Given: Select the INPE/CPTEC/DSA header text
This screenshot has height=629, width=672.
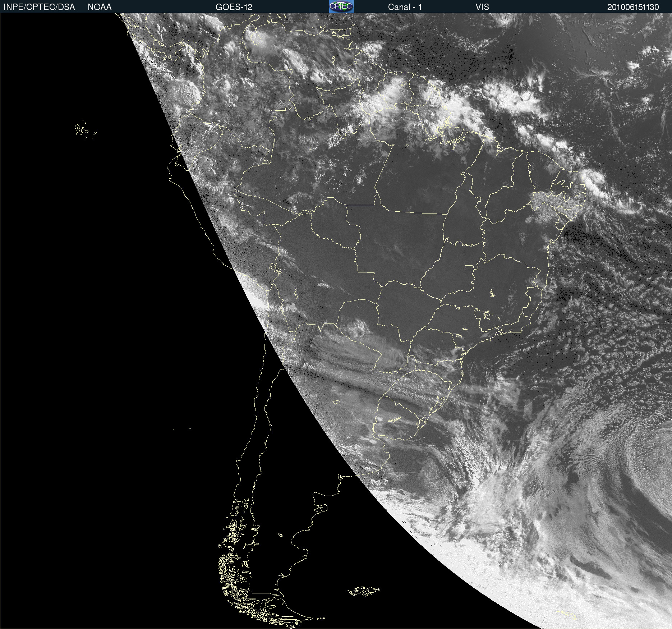Looking at the screenshot, I should click(39, 7).
